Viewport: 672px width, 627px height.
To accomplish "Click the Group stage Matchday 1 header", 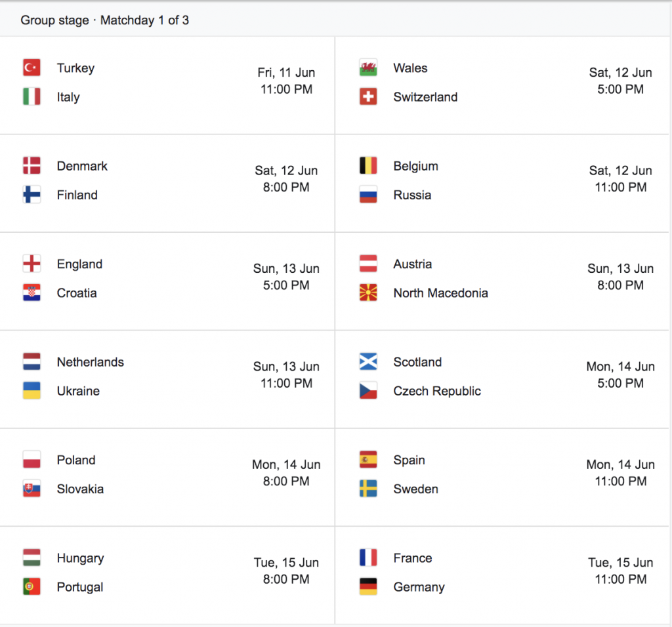I will pos(104,20).
